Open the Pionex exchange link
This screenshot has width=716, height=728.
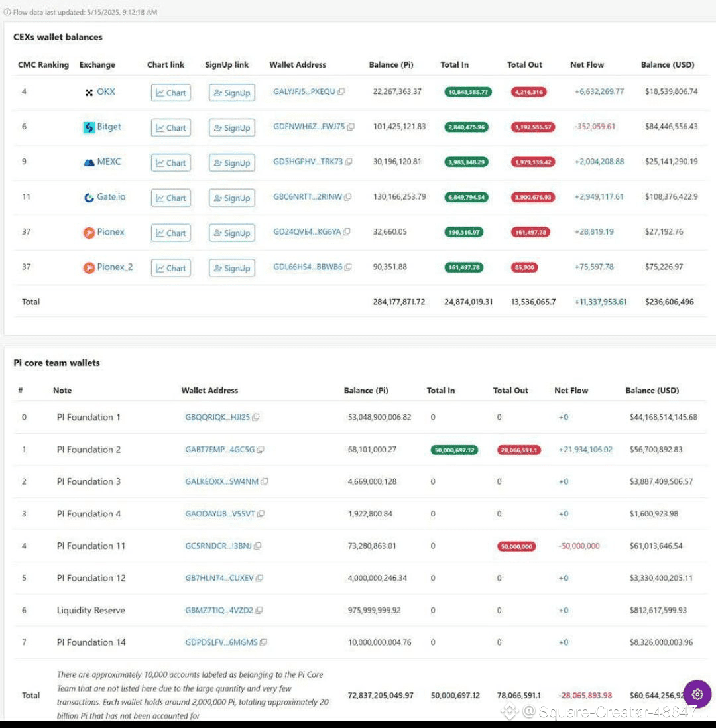(111, 231)
